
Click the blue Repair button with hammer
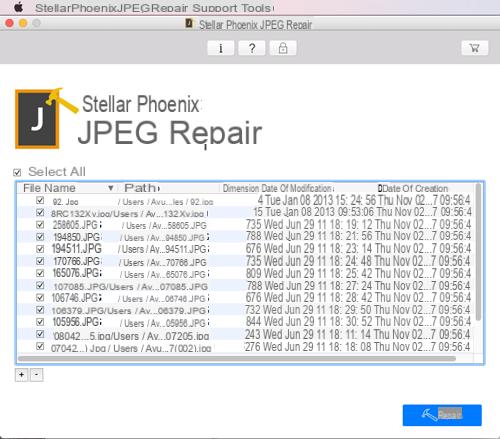[442, 415]
